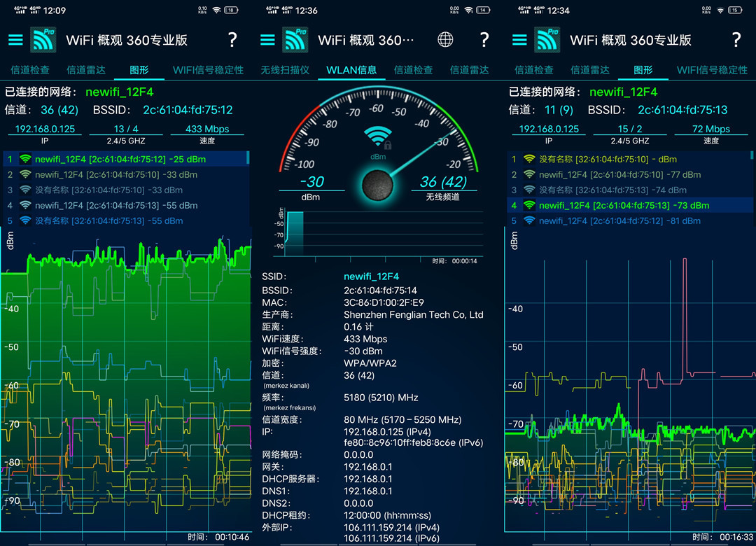Select row 4 newifi_12F4 -55 dBm left list
Image resolution: width=756 pixels, height=546 pixels.
point(125,205)
